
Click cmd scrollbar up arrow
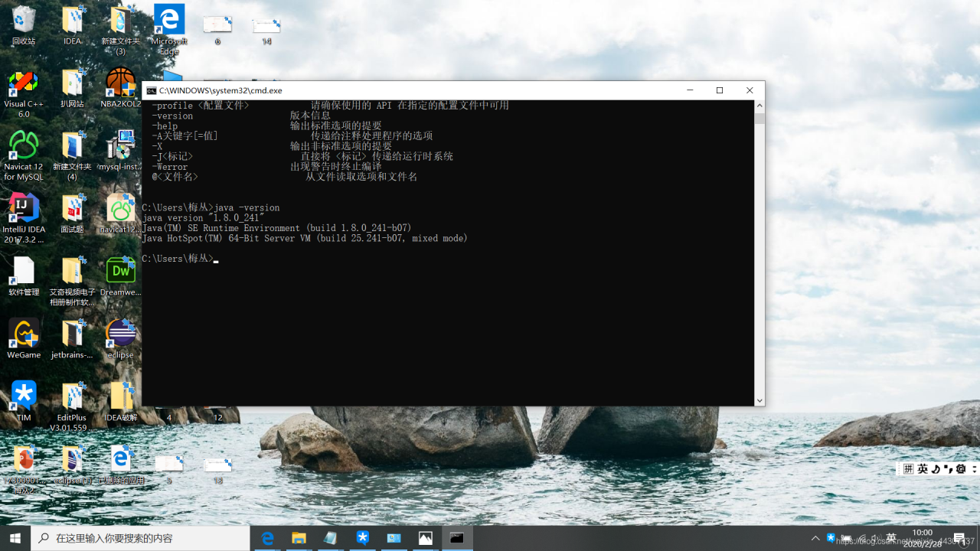759,106
